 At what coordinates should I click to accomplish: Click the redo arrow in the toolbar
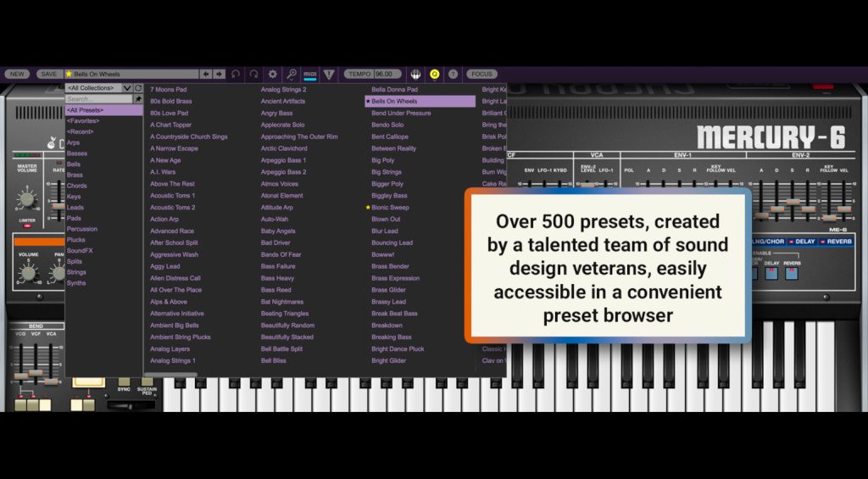pyautogui.click(x=253, y=75)
